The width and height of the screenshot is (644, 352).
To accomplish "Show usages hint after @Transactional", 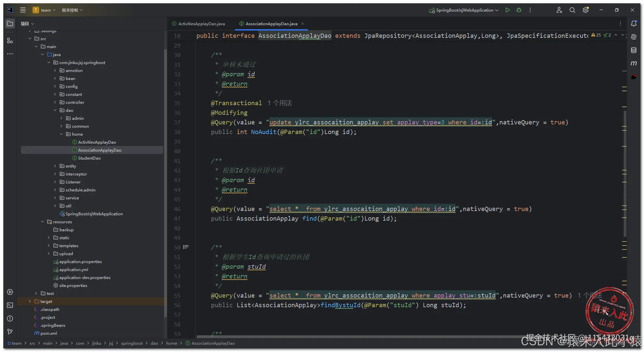I will click(x=280, y=103).
